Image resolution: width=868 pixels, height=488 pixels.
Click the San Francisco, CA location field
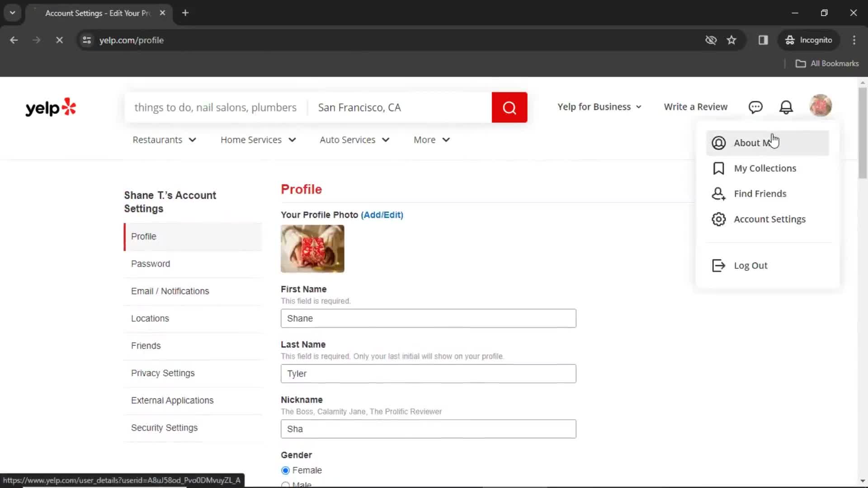pos(400,108)
